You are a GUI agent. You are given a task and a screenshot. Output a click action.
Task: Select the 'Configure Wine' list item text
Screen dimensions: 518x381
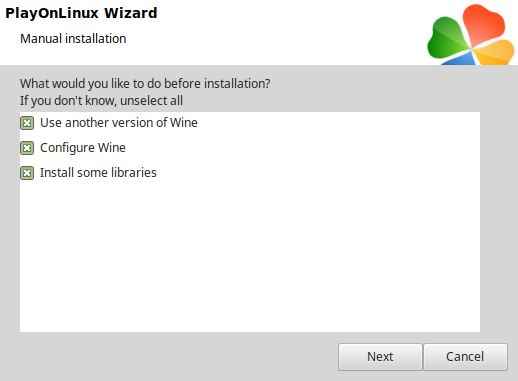point(83,148)
